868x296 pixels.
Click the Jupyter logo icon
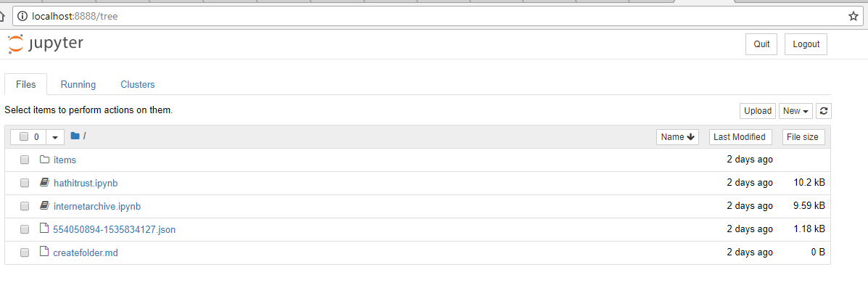15,44
